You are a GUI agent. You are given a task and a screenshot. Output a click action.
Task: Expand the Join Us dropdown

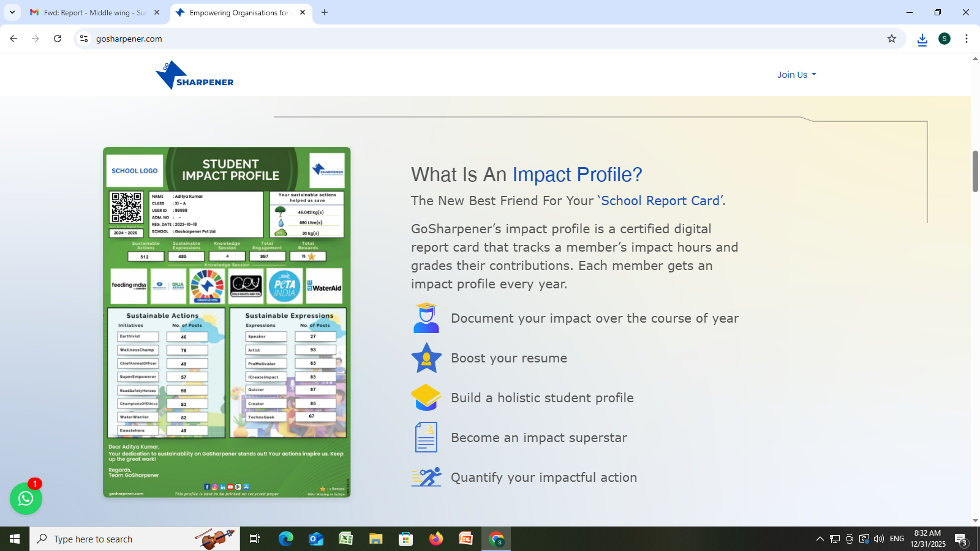[x=796, y=75]
